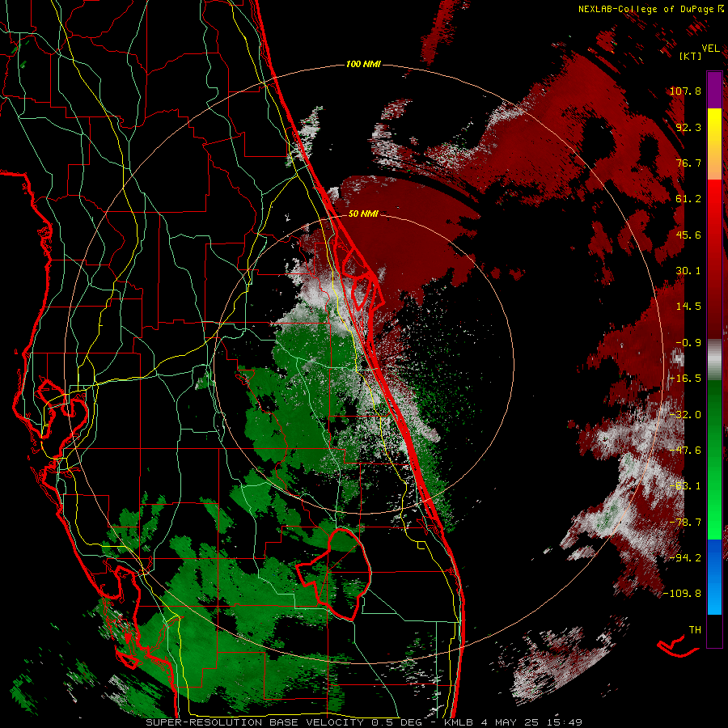Click the "[KT]" units label

(x=691, y=56)
